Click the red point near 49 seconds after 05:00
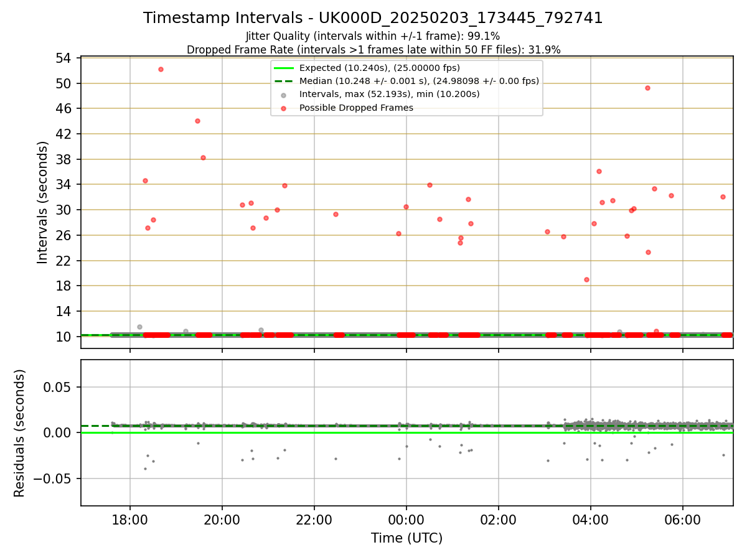The image size is (747, 560). (647, 88)
